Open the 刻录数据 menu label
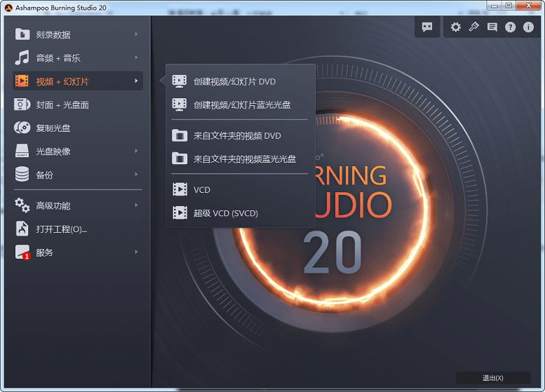This screenshot has width=545, height=392. click(53, 35)
